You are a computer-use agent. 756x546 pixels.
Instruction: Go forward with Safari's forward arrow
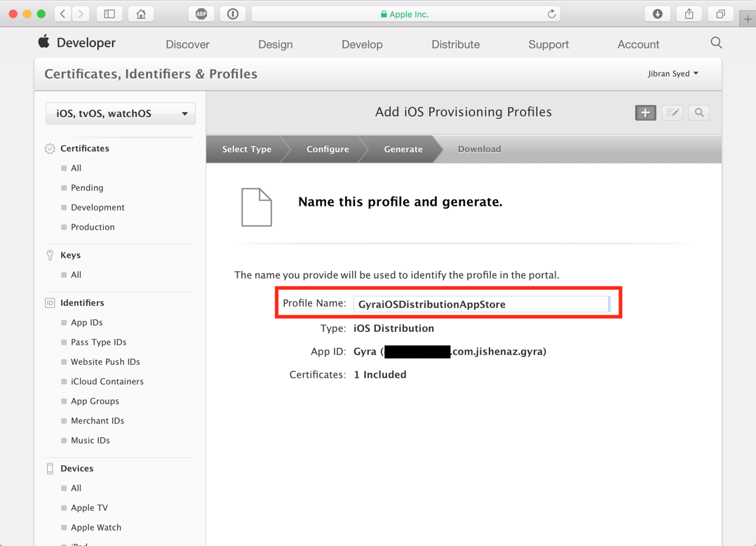(x=81, y=14)
